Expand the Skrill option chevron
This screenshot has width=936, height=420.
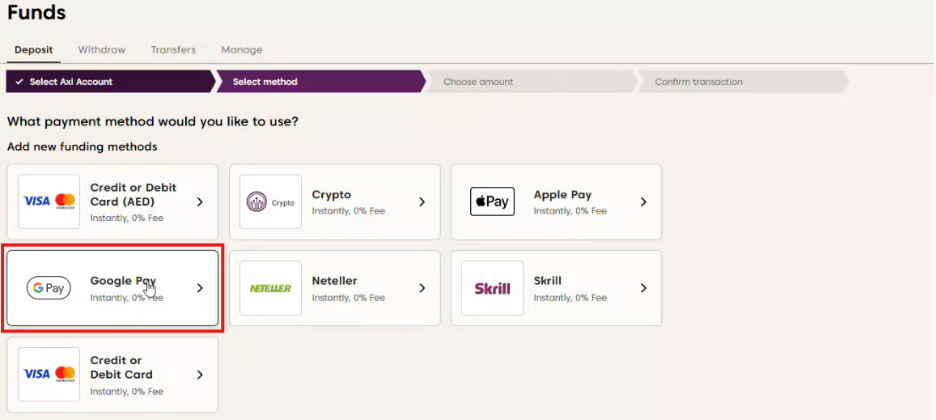point(643,288)
